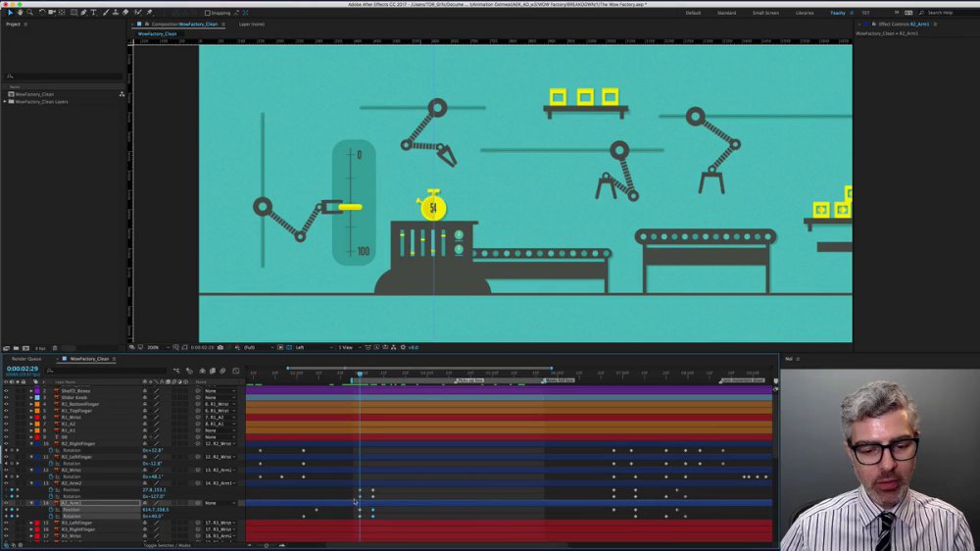Go to previous keyframe of R2_Arm1 Position
Image resolution: width=980 pixels, height=551 pixels.
click(6, 509)
